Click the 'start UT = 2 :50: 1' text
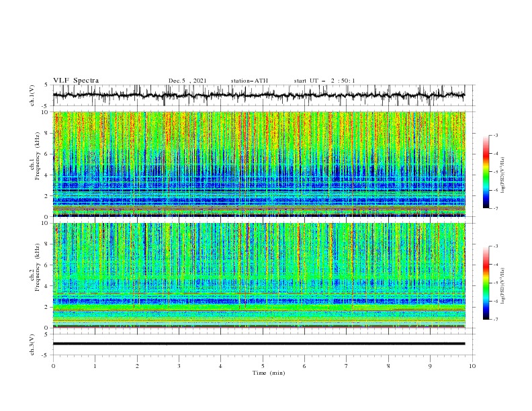 [324, 81]
